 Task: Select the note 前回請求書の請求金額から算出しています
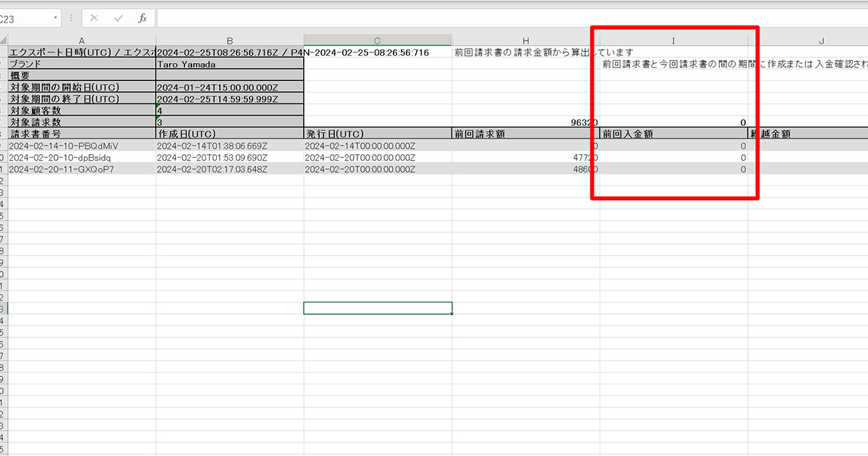click(545, 52)
